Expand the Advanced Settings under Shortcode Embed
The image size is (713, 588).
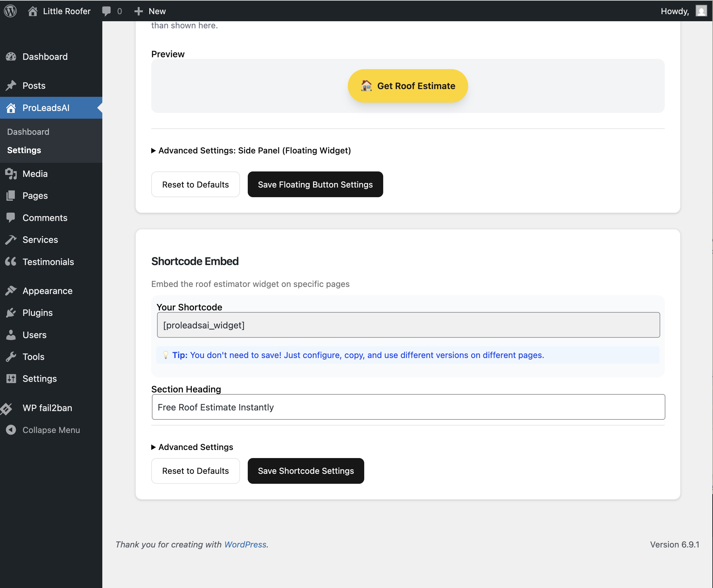click(192, 447)
